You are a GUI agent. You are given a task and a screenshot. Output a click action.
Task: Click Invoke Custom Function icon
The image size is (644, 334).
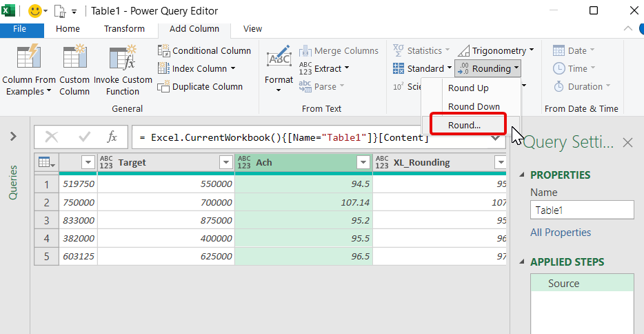tap(123, 58)
